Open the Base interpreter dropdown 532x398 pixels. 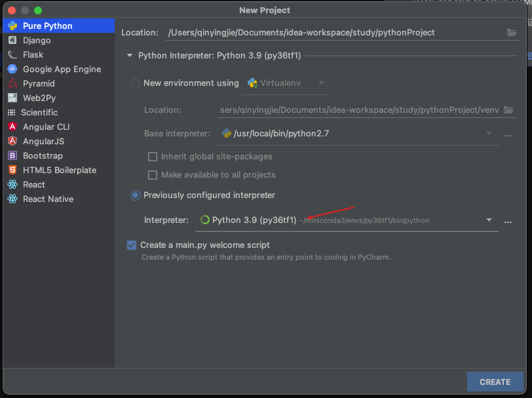(489, 134)
